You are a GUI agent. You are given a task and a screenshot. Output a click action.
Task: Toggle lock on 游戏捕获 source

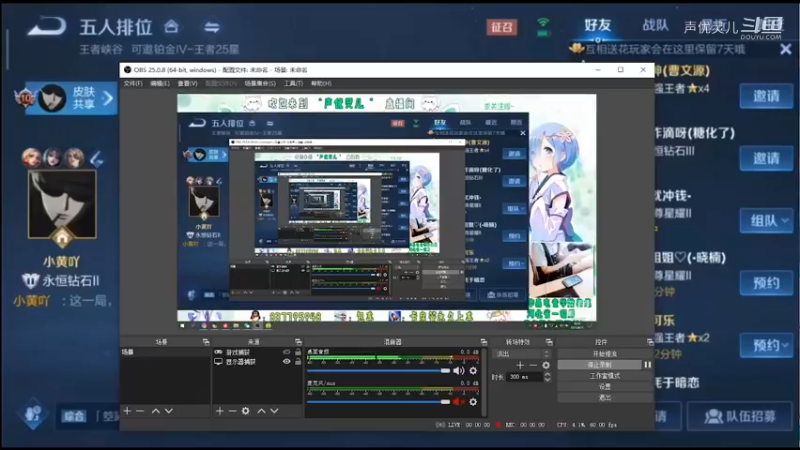298,352
